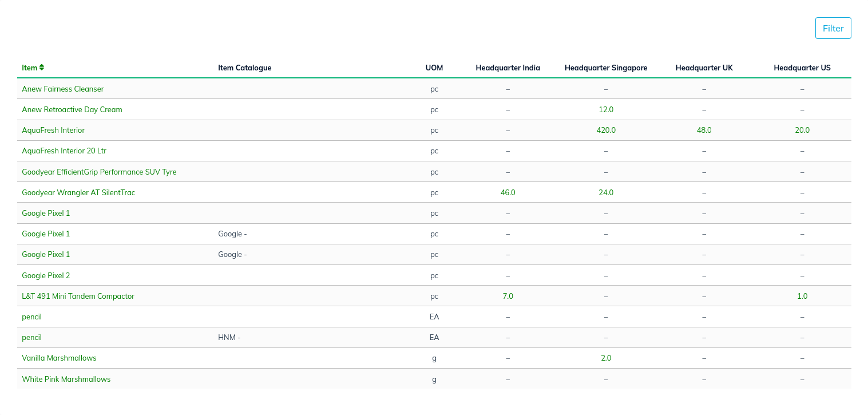Click the 46.0 India stock value
The height and width of the screenshot is (415, 868).
click(508, 192)
